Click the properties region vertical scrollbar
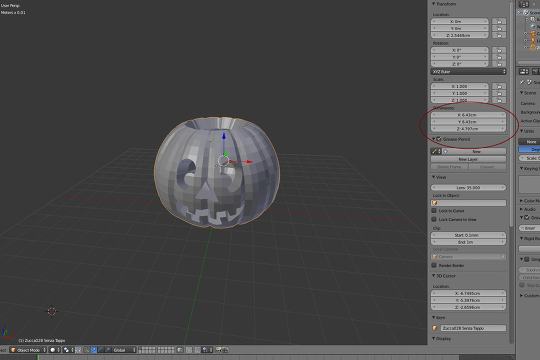The height and width of the screenshot is (360, 540). coord(511,114)
